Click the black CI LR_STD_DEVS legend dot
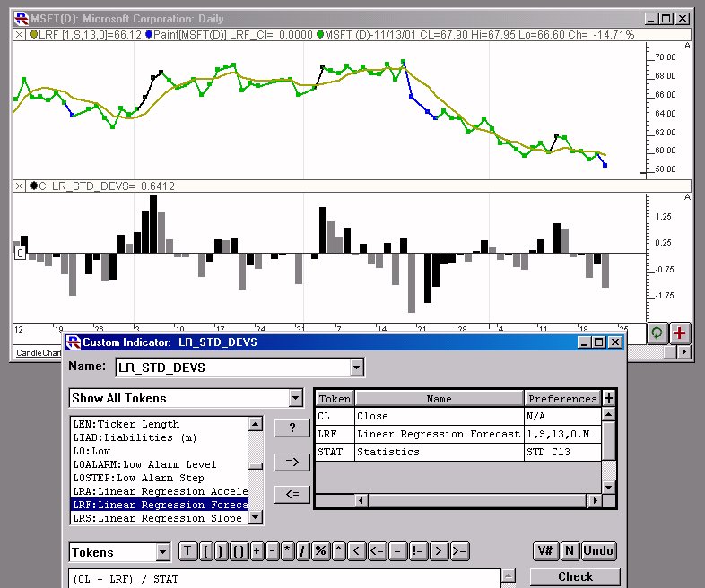Screen dimensions: 705x588 [34, 186]
